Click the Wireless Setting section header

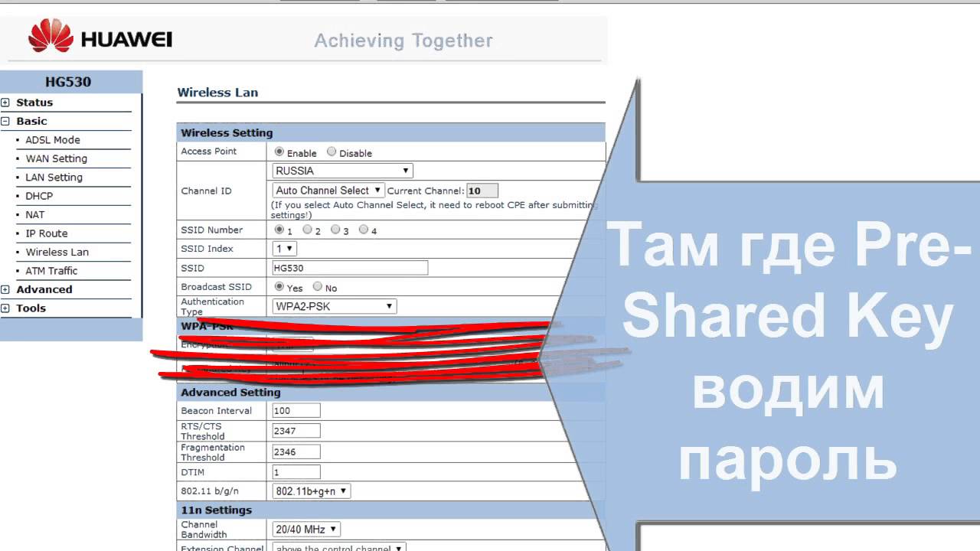(227, 133)
